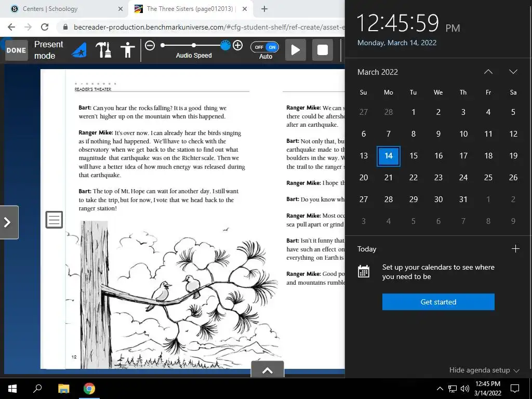Play the audio narration
Screen dimensions: 532x399
(296, 50)
